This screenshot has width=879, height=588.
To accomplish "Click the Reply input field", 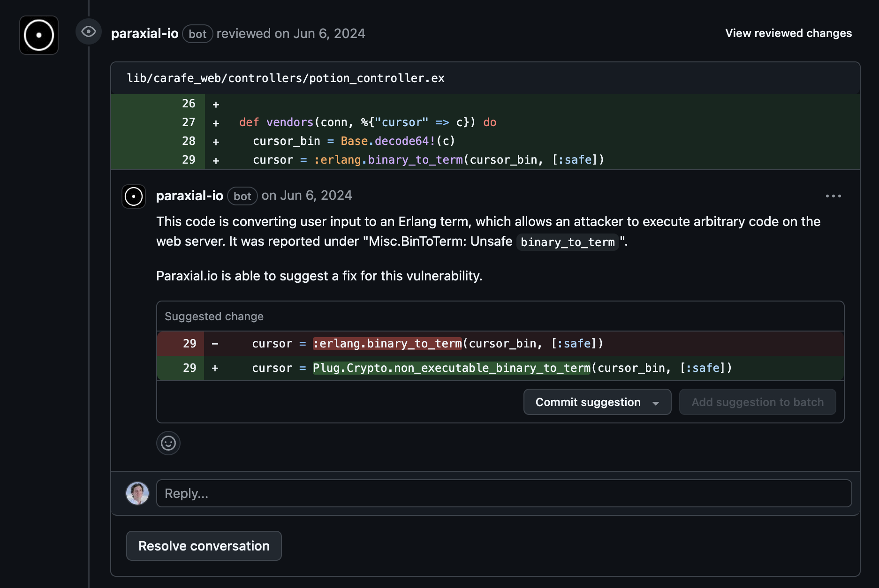I will (504, 493).
